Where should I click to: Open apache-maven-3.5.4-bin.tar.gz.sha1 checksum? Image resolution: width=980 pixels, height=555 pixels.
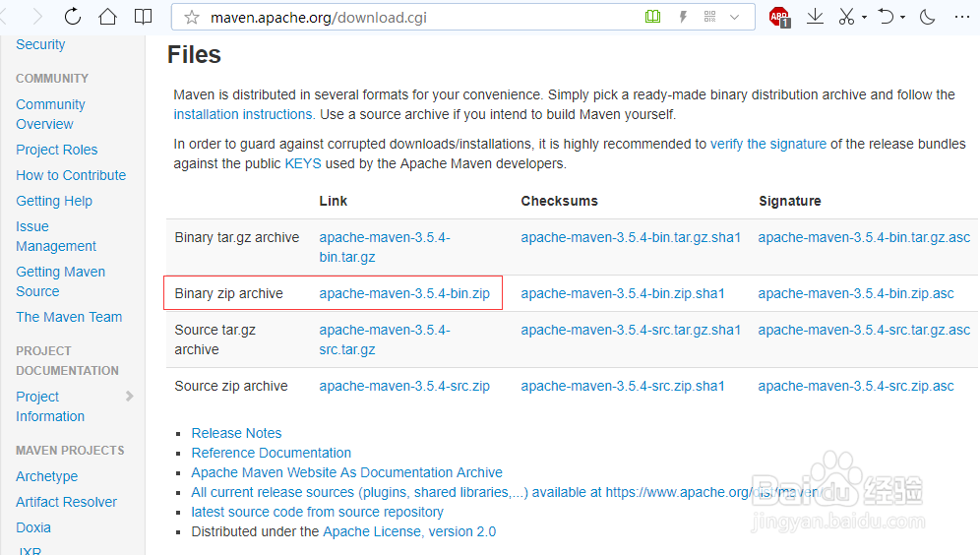click(631, 238)
